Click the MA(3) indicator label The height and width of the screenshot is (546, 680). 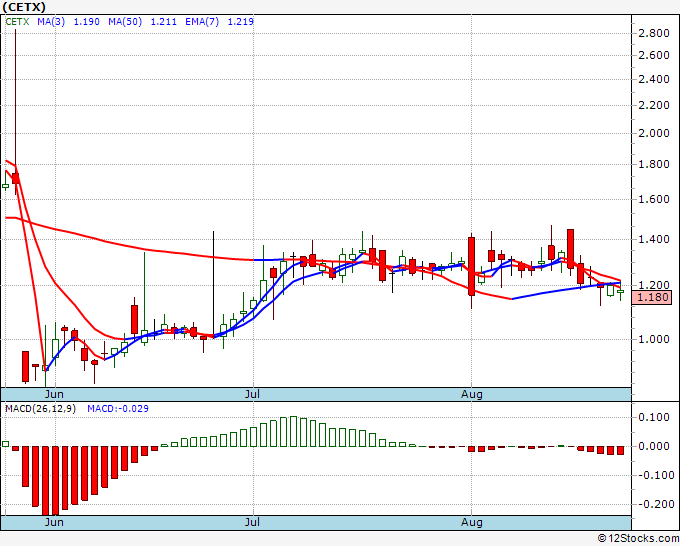tap(51, 22)
